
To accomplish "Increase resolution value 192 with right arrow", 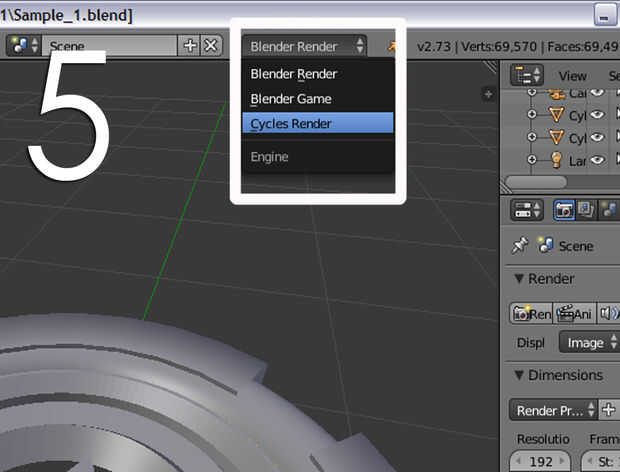I will [x=561, y=461].
